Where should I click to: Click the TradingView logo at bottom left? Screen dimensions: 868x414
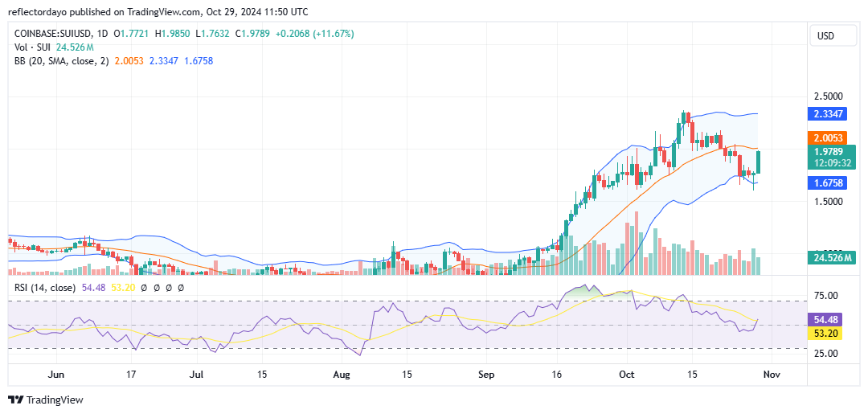tap(45, 400)
